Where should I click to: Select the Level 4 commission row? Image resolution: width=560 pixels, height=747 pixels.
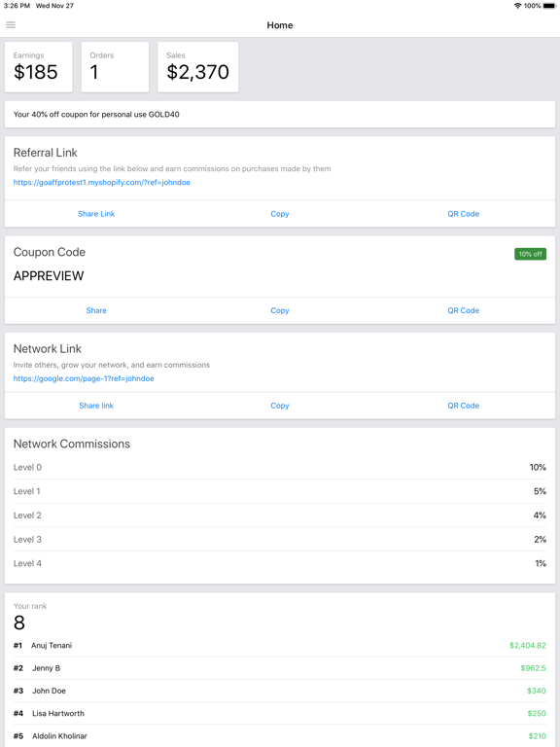[x=280, y=563]
